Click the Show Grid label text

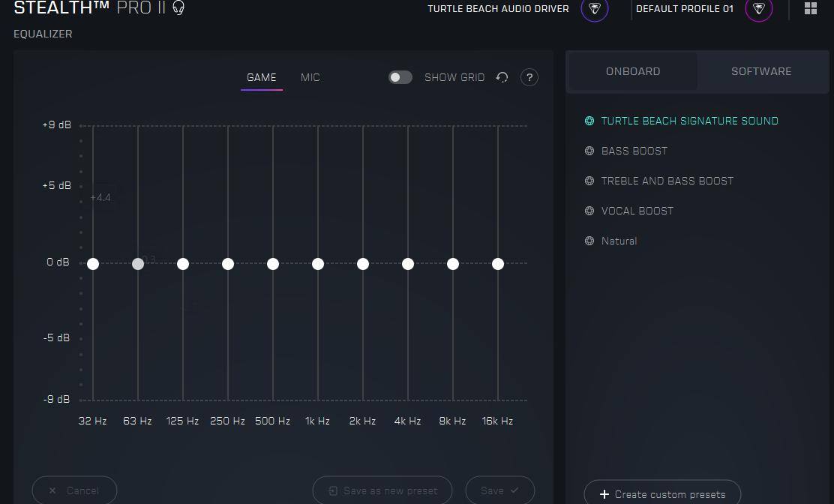click(454, 77)
